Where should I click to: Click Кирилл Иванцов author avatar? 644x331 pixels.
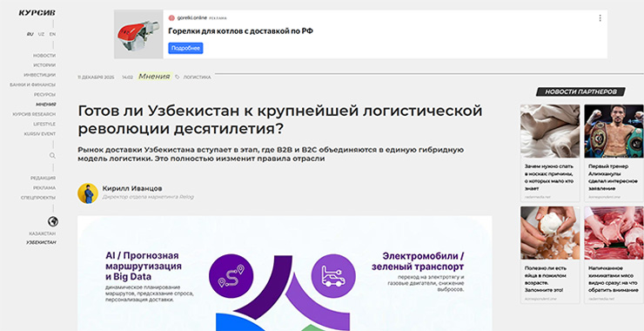coord(88,193)
